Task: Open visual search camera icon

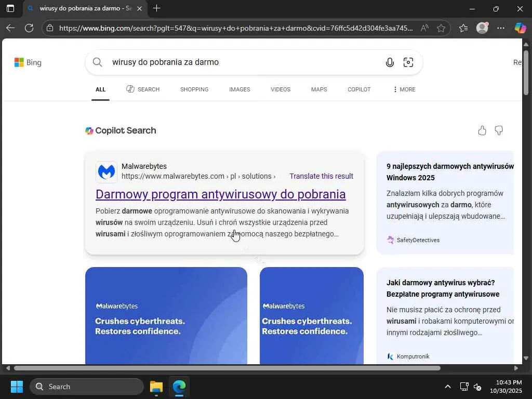Action: 408,62
